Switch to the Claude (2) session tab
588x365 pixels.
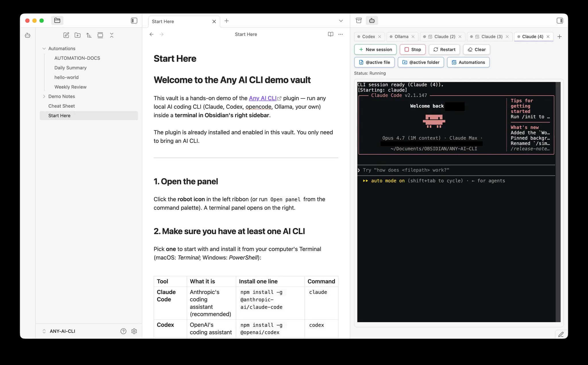coord(444,36)
